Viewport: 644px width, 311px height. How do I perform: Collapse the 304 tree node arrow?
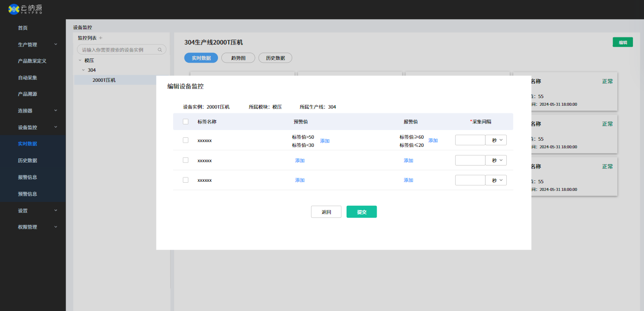point(83,70)
